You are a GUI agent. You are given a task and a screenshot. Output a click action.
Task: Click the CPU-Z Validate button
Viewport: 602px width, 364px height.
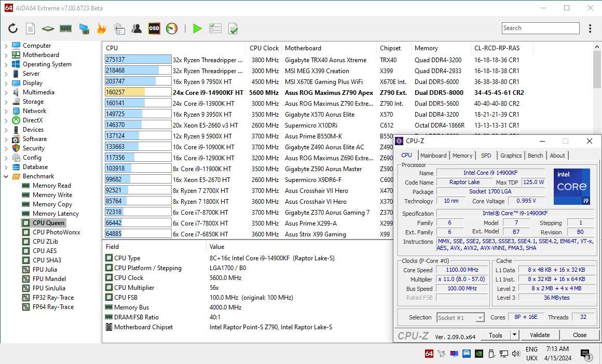[x=540, y=335]
